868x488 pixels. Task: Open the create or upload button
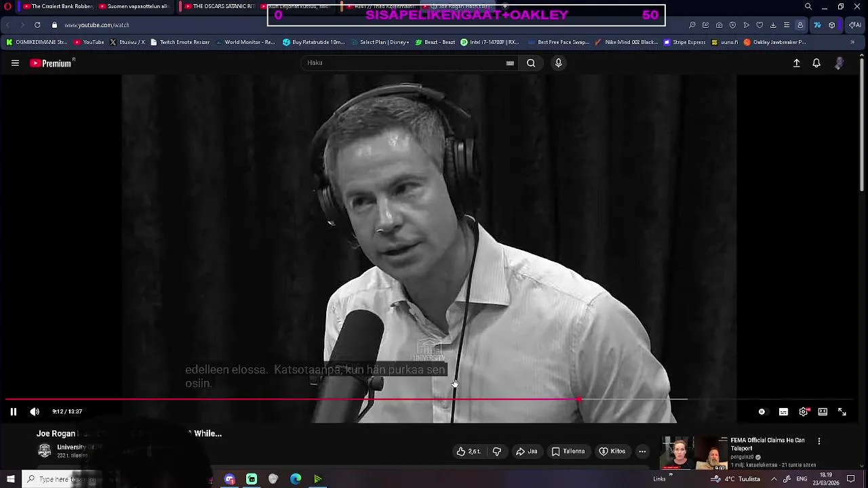click(797, 63)
